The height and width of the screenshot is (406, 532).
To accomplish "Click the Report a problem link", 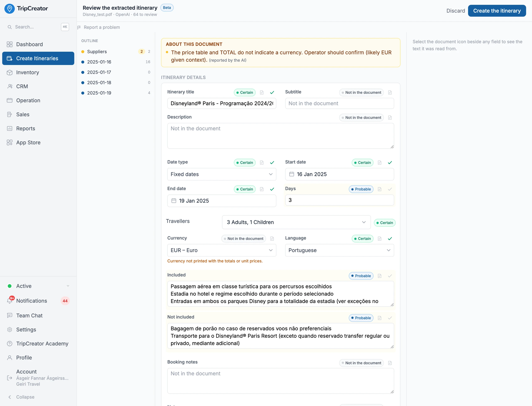I will tap(102, 27).
